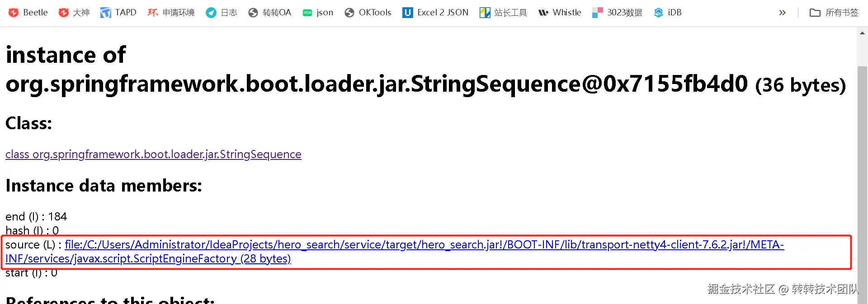Expand hidden bookmarks with double chevron
The width and height of the screenshot is (868, 304).
pos(782,13)
